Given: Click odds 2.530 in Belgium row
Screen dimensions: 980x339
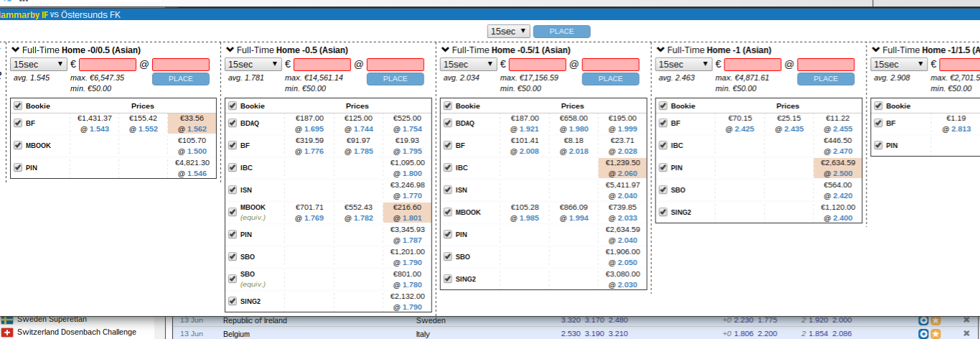Looking at the screenshot, I should pos(570,334).
